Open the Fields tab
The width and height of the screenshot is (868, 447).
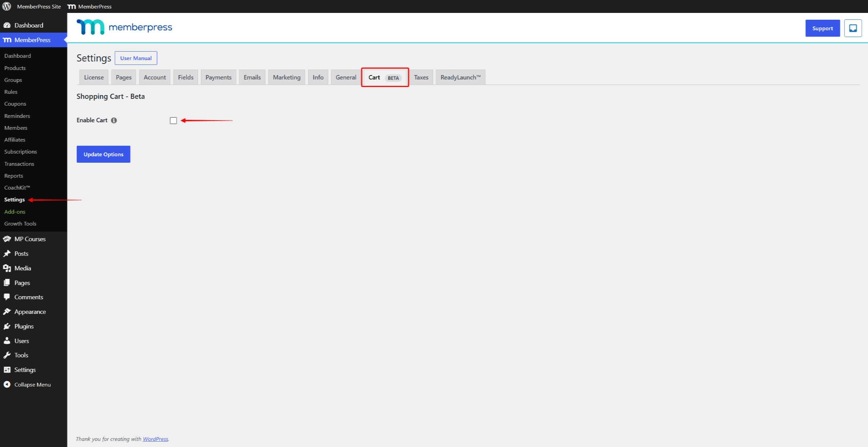[x=186, y=77]
